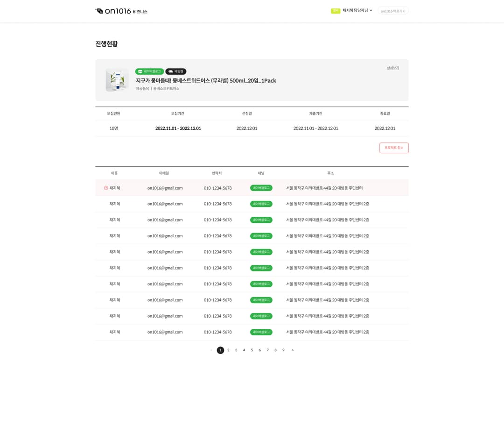This screenshot has height=426, width=504.
Task: Click the green 네이버블로그 tag above product title
Action: (149, 71)
